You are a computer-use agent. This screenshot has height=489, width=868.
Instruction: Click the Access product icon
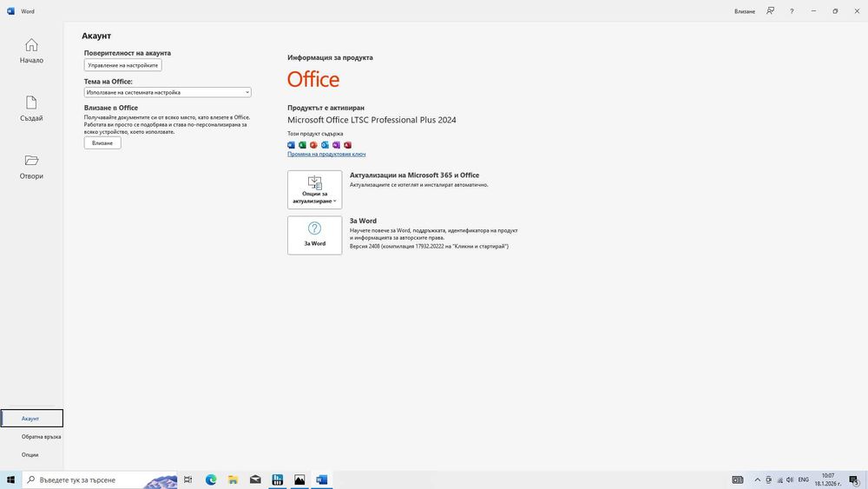(348, 145)
